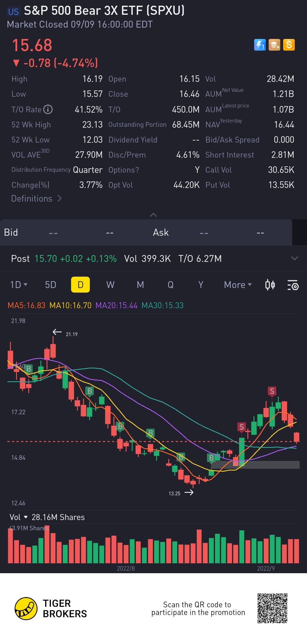
Task: Open the Vol indicator dropdown
Action: (x=18, y=517)
